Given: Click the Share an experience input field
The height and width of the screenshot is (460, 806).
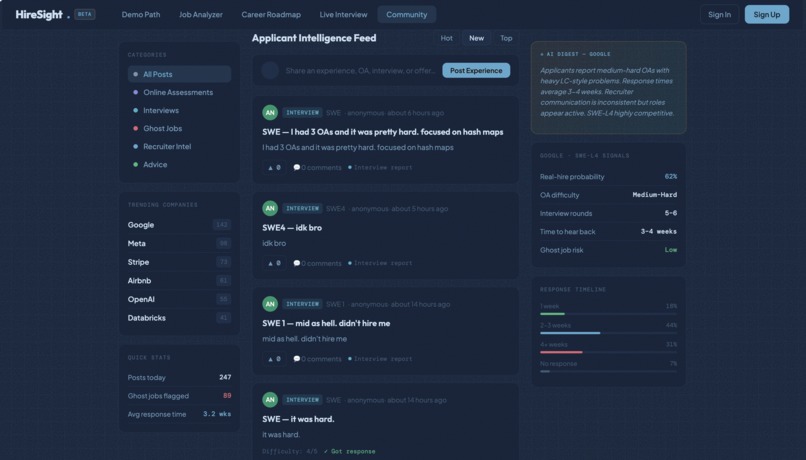Looking at the screenshot, I should pyautogui.click(x=360, y=70).
